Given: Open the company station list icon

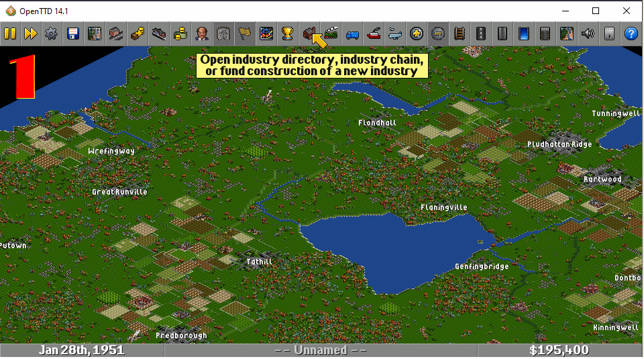Looking at the screenshot, I should click(x=158, y=34).
